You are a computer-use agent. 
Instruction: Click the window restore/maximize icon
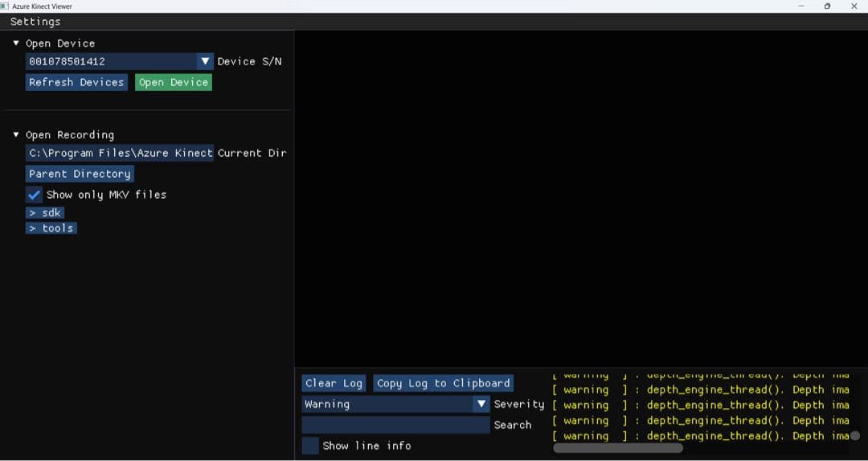coord(827,6)
